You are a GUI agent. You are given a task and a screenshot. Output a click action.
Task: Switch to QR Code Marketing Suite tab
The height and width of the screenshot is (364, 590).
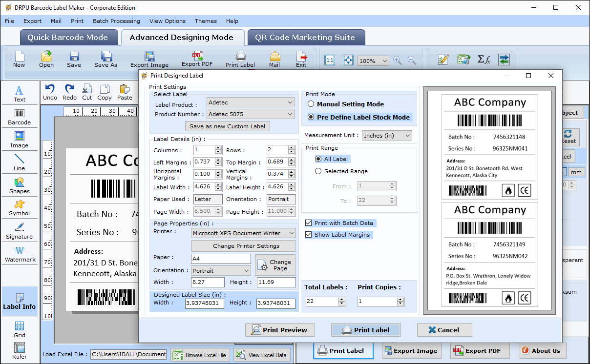click(305, 38)
